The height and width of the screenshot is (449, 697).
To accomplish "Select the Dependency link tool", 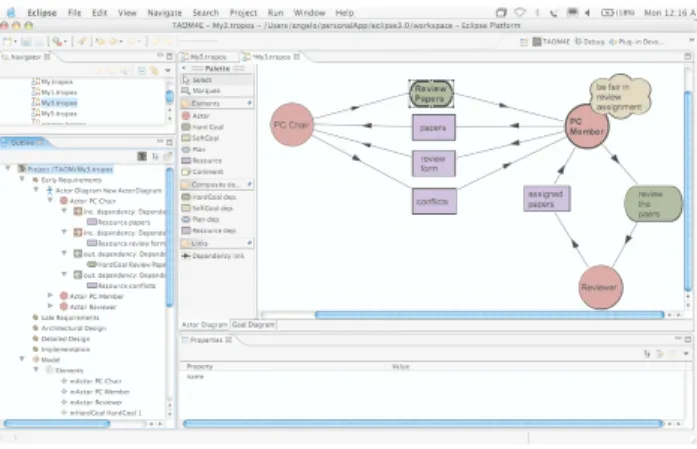I will 216,256.
